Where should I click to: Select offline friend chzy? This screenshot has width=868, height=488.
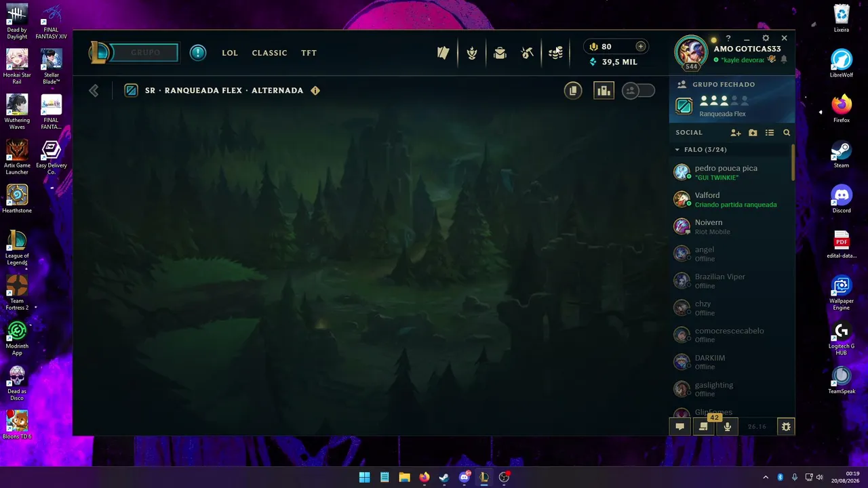[x=730, y=308]
